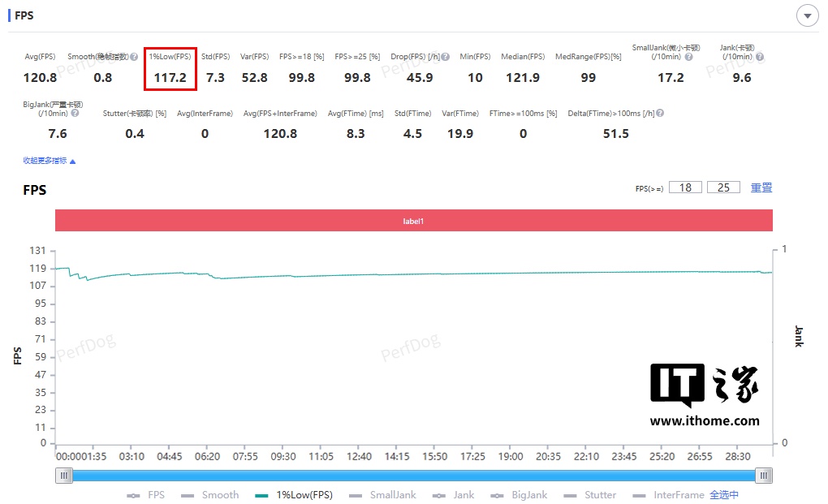Click the BigJank help question icon
Viewport: 828px width, 504px height.
click(x=75, y=113)
